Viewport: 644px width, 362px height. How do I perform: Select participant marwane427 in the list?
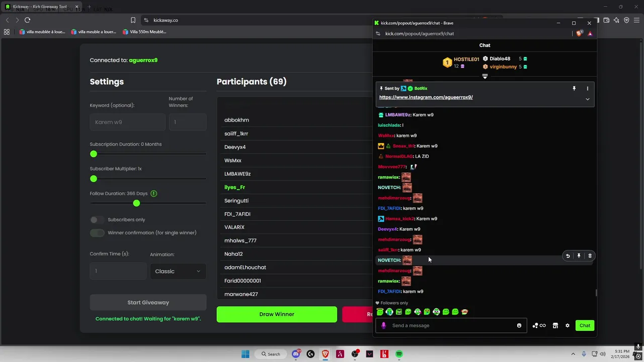241,294
